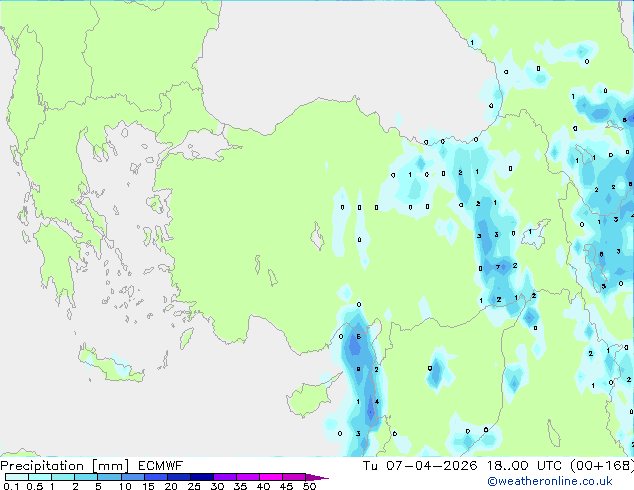Screen dimensions: 634x490
Task: Pick the 5–10 mm legend swatch
Action: (109, 477)
